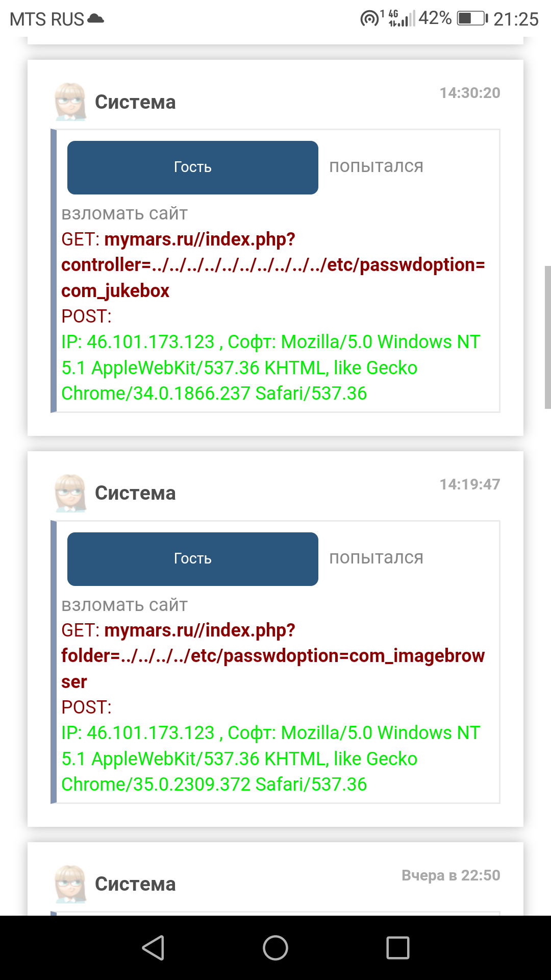
Task: Click the vertical scrollbar on right edge
Action: 547,337
